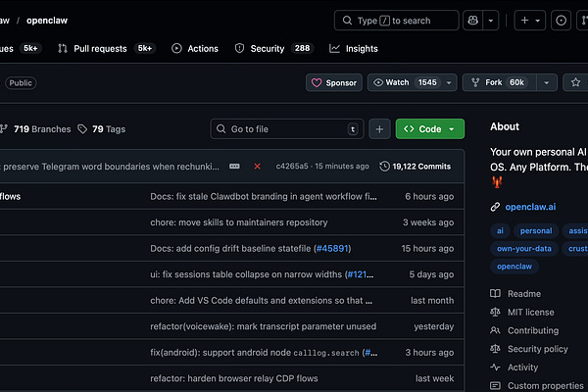
Task: Click the red X failed checks icon
Action: [257, 167]
